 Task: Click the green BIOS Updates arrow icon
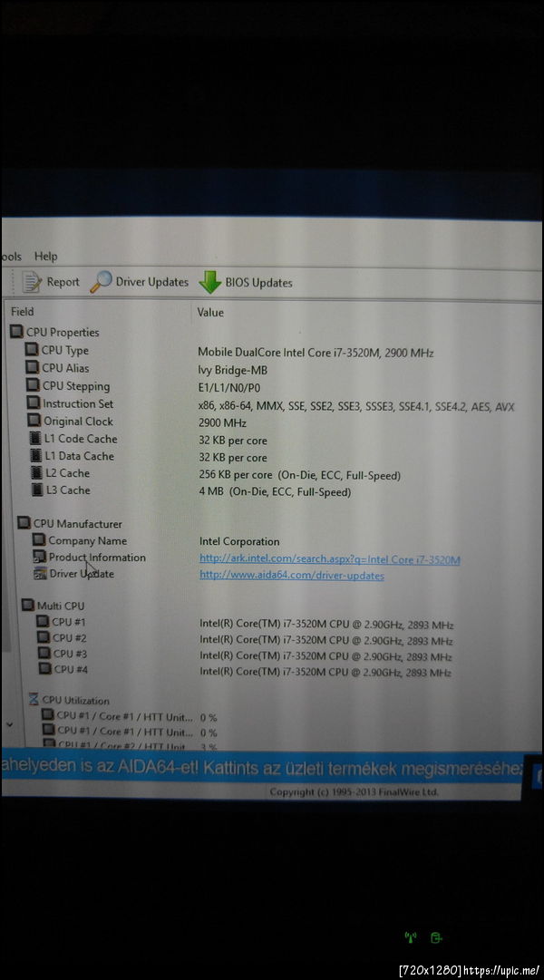coord(210,283)
